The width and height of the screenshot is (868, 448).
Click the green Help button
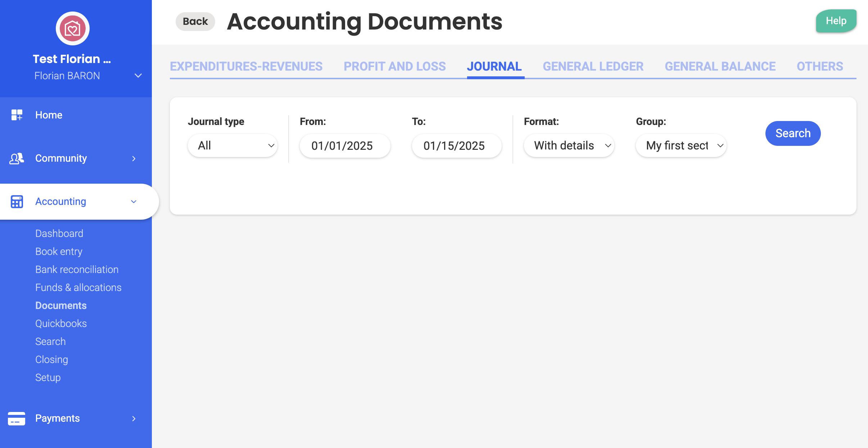(x=836, y=21)
